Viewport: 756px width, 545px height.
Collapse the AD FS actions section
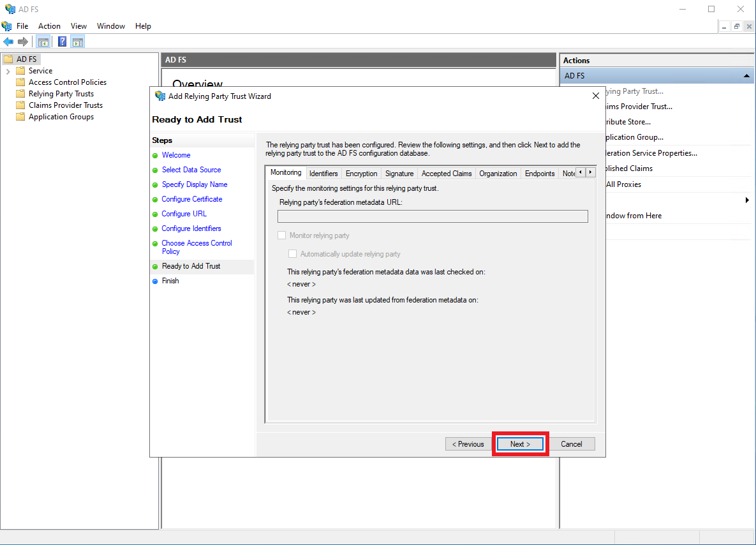(x=746, y=76)
